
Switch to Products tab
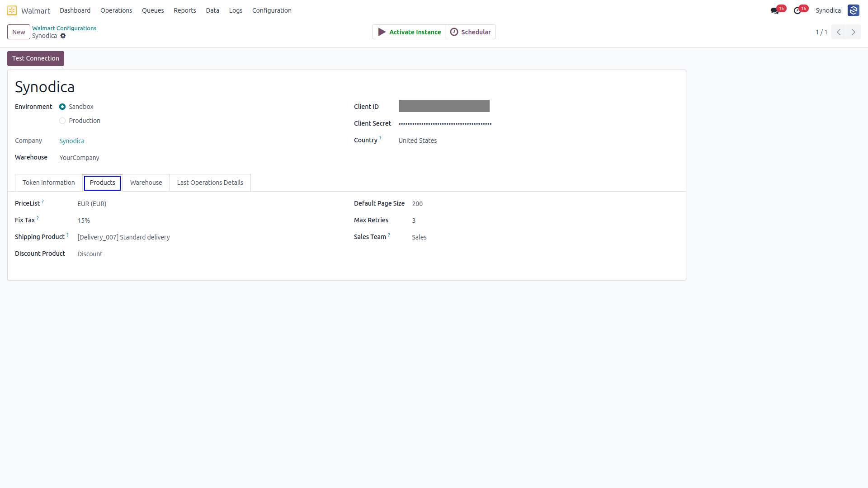click(x=103, y=183)
